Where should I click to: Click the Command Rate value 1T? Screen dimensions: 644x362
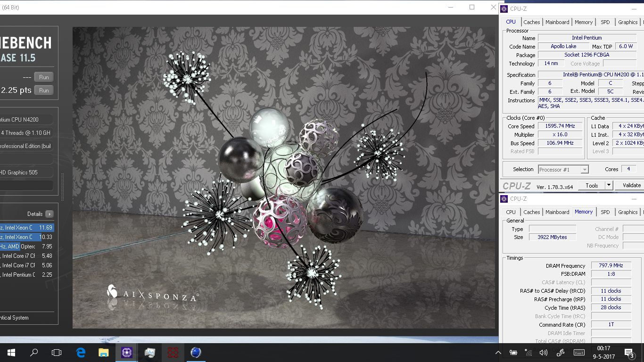(x=611, y=324)
